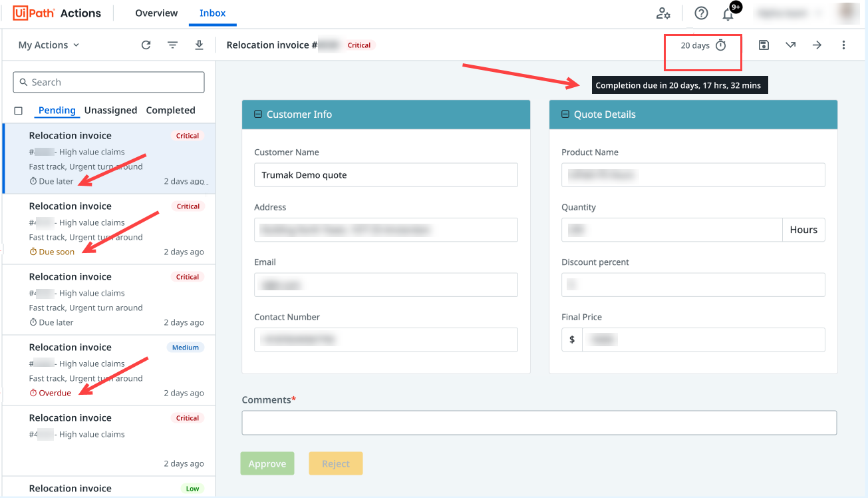This screenshot has height=498, width=868.
Task: Go to next action with arrow icon
Action: (817, 45)
